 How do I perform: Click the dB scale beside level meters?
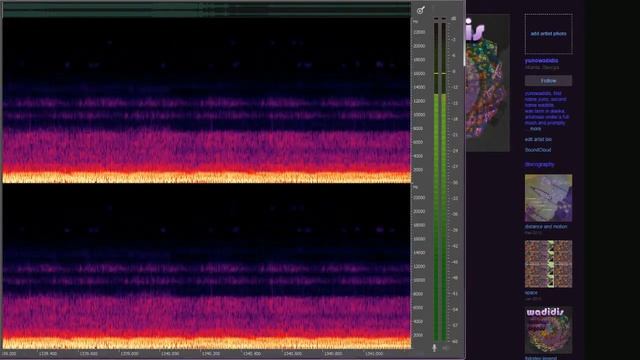click(454, 180)
